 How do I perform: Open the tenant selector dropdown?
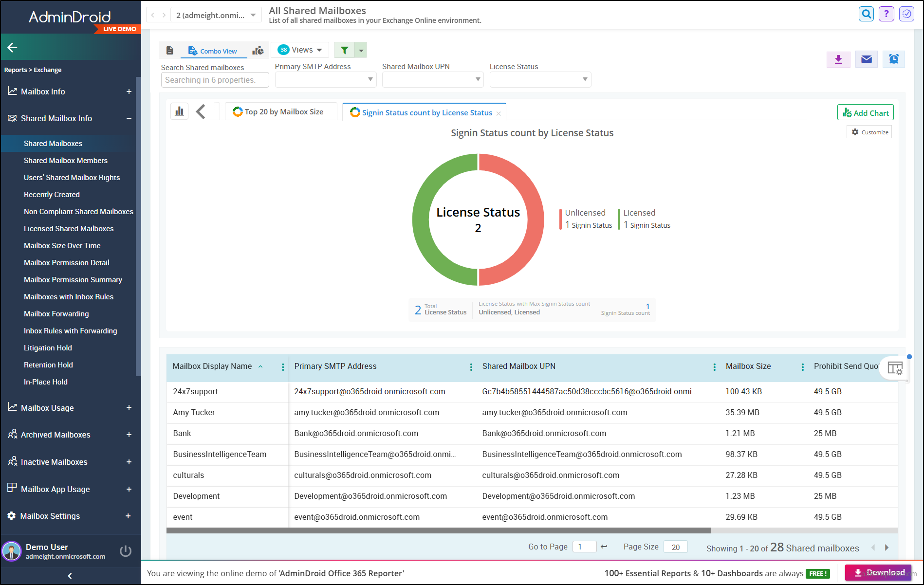[216, 15]
